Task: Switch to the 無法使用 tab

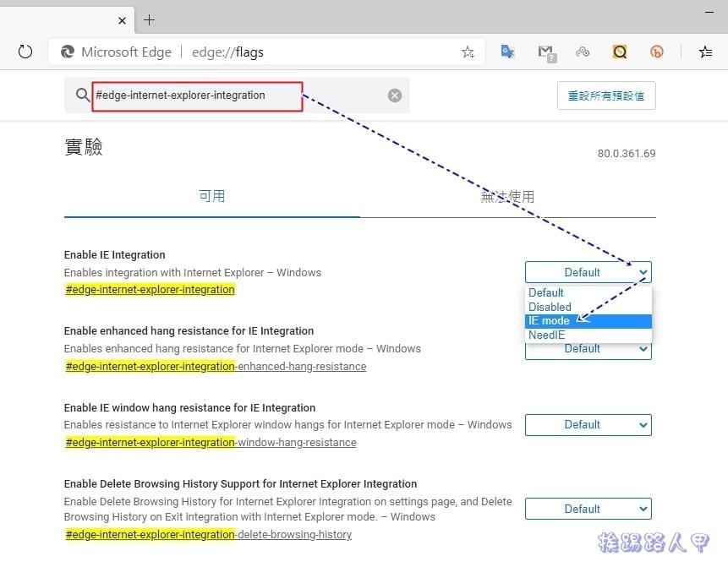Action: pyautogui.click(x=507, y=197)
